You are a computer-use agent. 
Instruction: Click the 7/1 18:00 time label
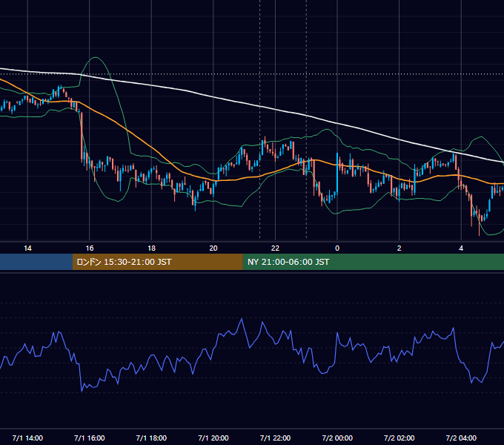pyautogui.click(x=151, y=438)
